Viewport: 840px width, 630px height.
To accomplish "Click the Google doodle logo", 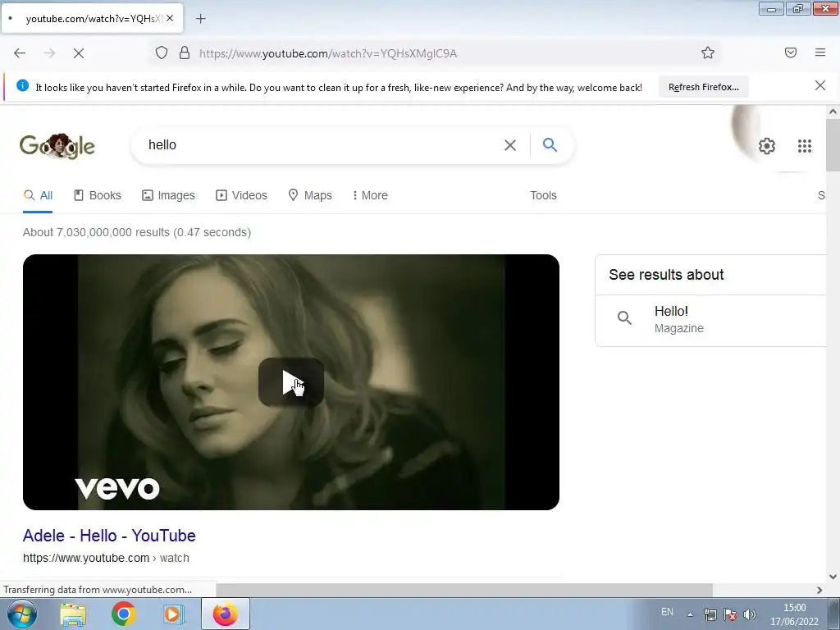I will pos(57,146).
